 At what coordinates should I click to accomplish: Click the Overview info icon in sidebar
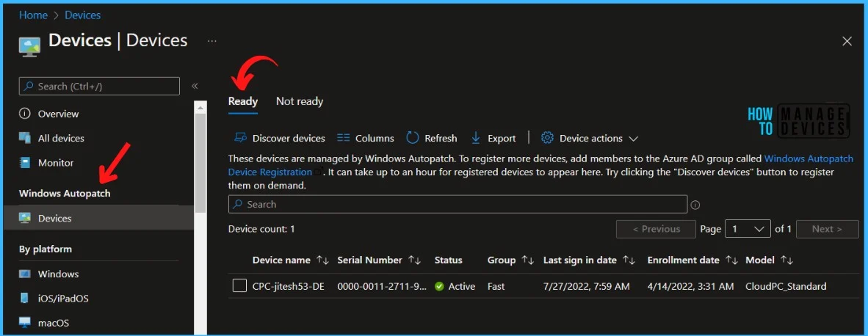24,114
